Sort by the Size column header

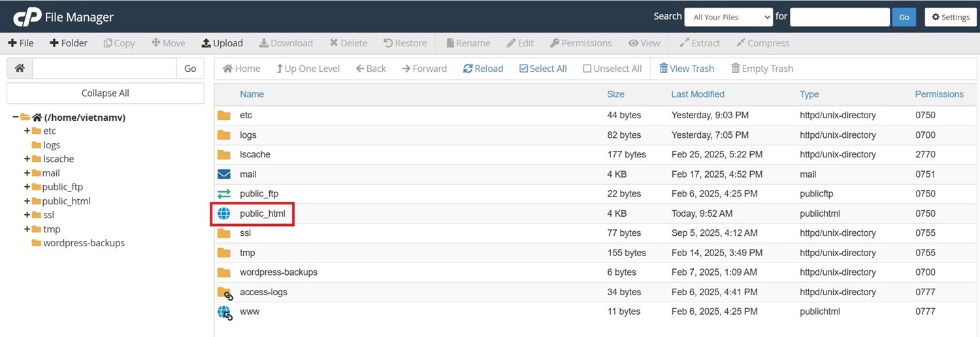(x=615, y=94)
